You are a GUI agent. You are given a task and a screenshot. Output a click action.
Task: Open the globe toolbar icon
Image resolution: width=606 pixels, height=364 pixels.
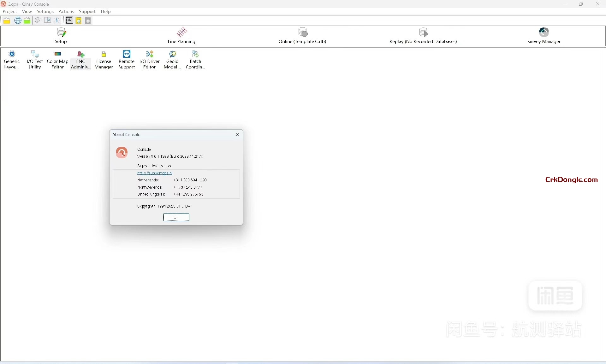[x=18, y=20]
